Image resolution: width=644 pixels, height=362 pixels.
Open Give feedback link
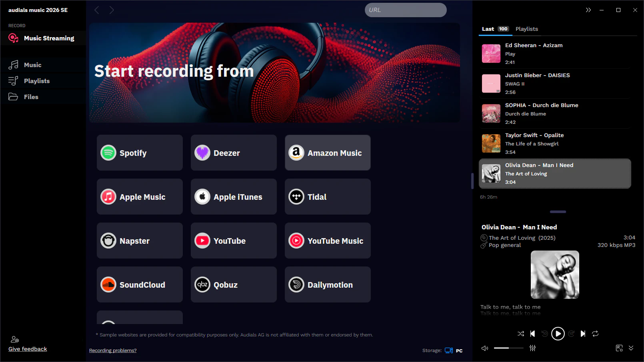coord(28,349)
